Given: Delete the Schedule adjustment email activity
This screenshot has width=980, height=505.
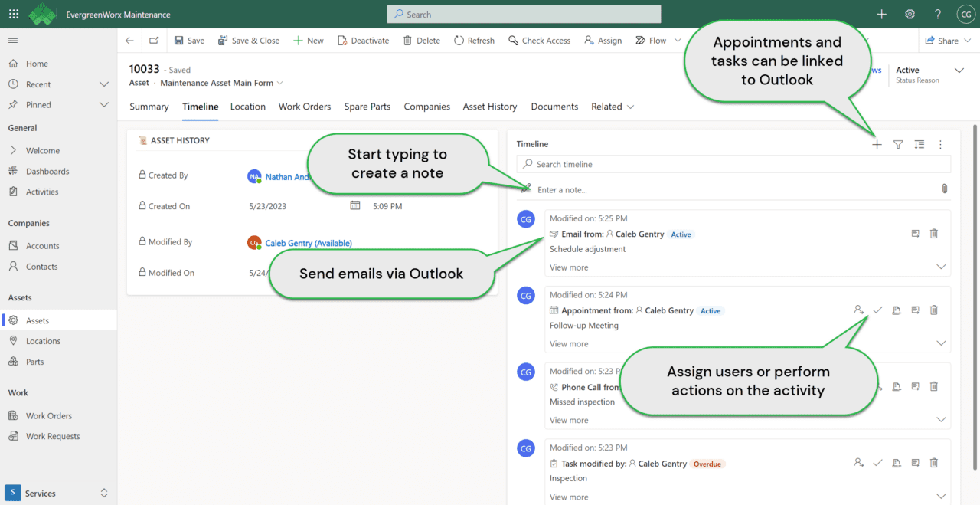Looking at the screenshot, I should pos(933,234).
